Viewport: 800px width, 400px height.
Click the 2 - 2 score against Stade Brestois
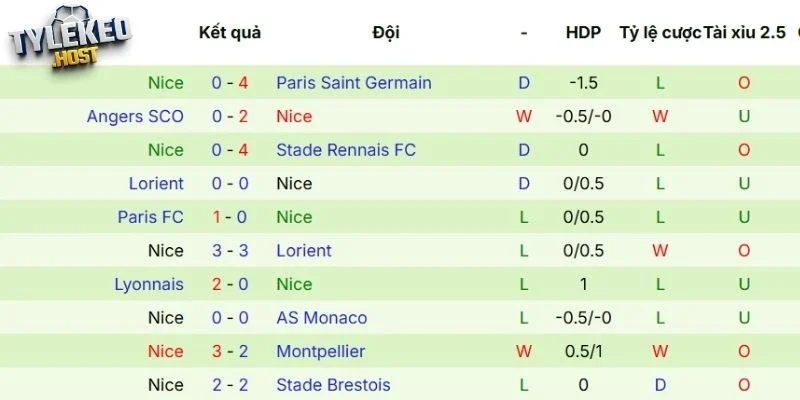click(230, 385)
